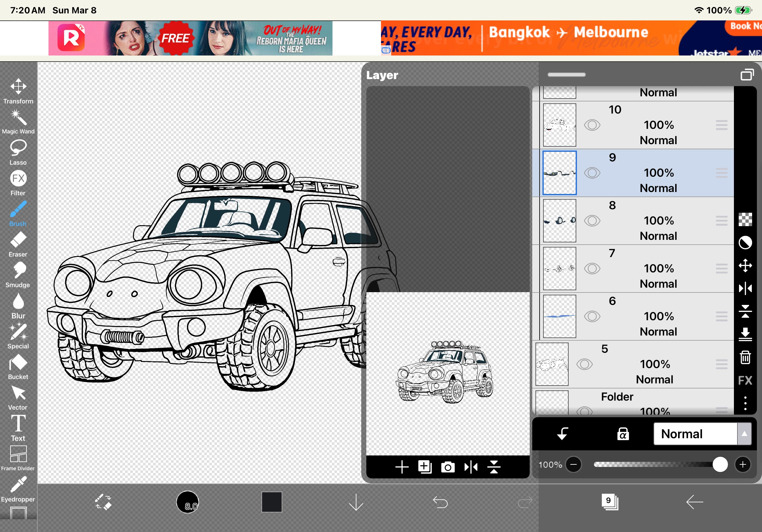Image resolution: width=762 pixels, height=532 pixels.
Task: Toggle visibility of layer 6
Action: [x=592, y=316]
